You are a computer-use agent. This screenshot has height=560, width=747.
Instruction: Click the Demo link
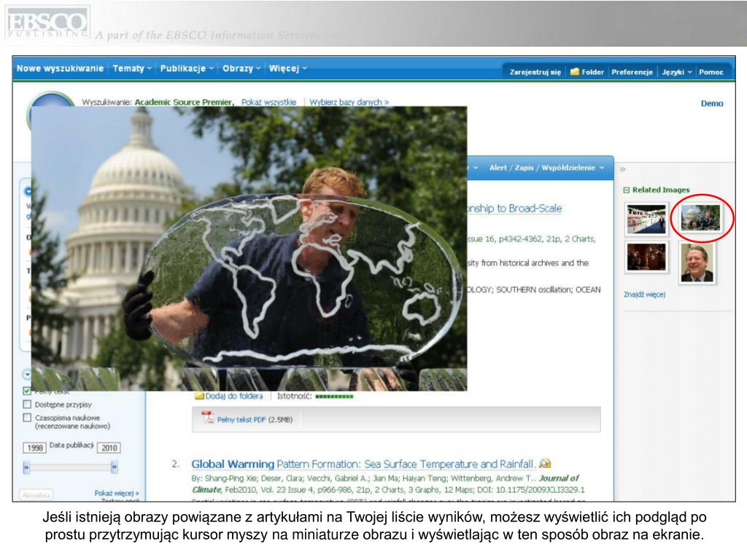[712, 104]
